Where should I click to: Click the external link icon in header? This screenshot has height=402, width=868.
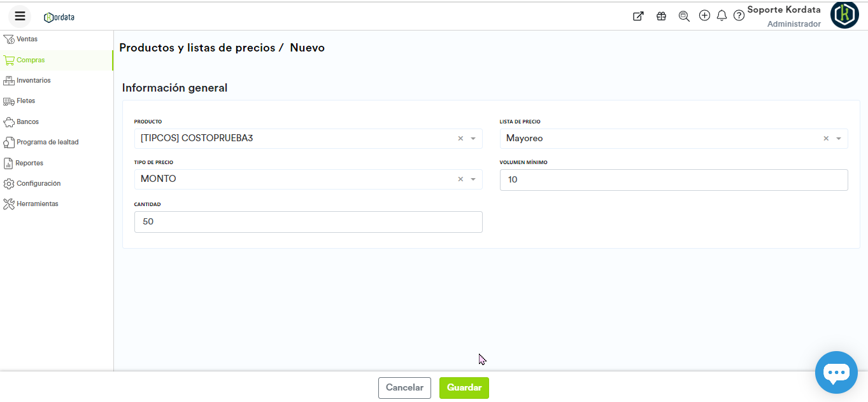pos(637,17)
